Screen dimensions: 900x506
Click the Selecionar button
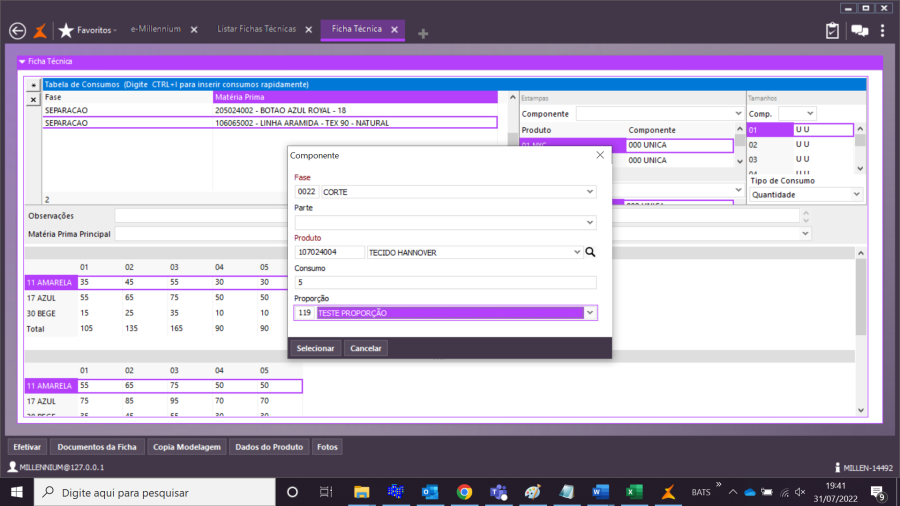pyautogui.click(x=315, y=348)
